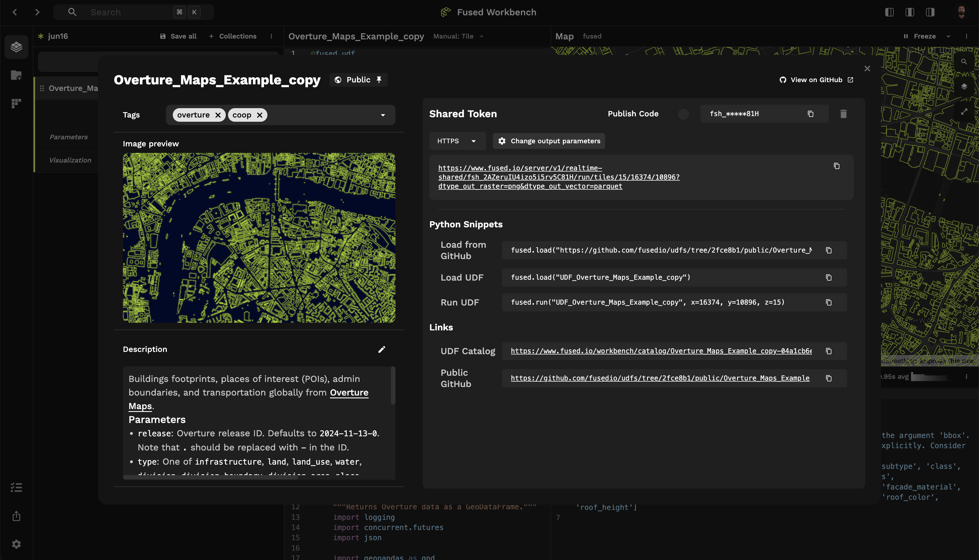The height and width of the screenshot is (560, 979).
Task: Copy the shared token fsh_*****81H
Action: tap(810, 114)
